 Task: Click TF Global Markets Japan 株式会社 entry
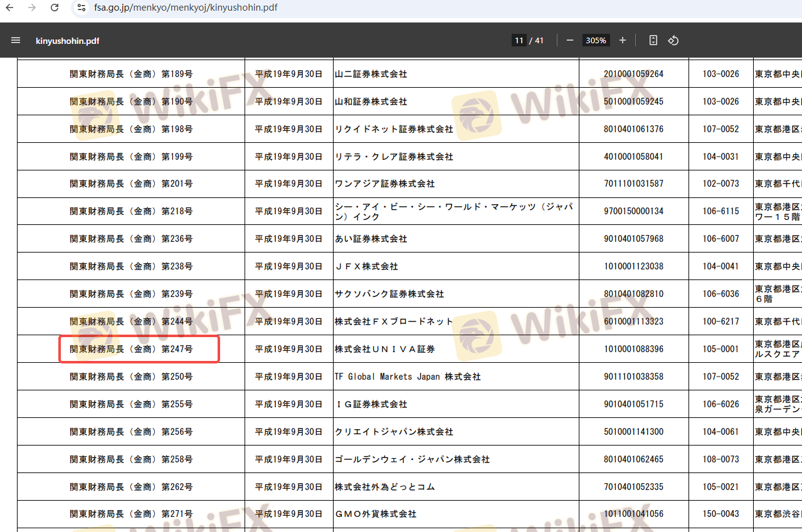(408, 377)
